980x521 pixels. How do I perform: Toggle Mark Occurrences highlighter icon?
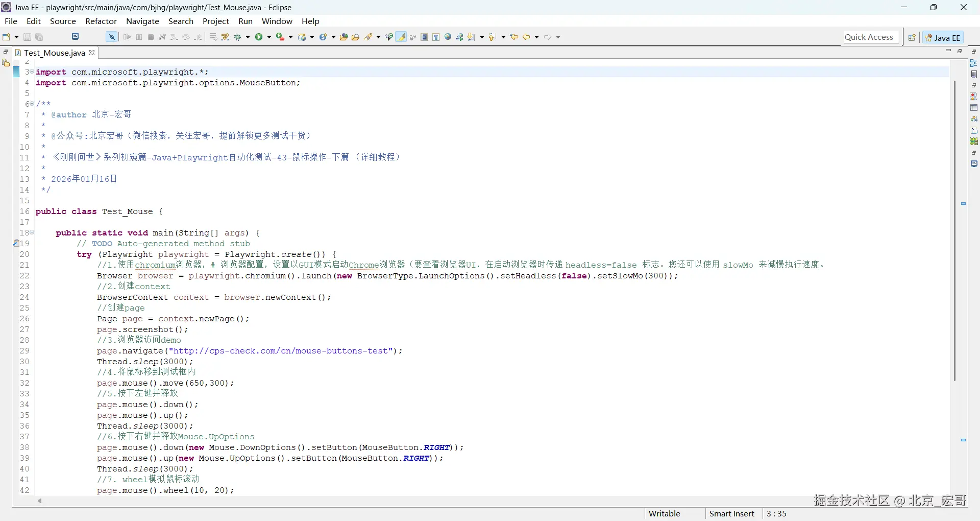coord(402,37)
